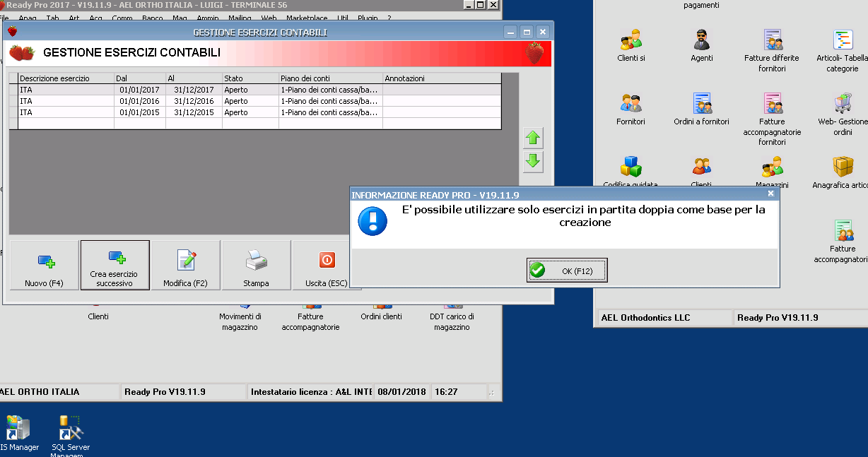Click Fatture accompagnatorie label in AEL Ortho Italia window

[310, 322]
